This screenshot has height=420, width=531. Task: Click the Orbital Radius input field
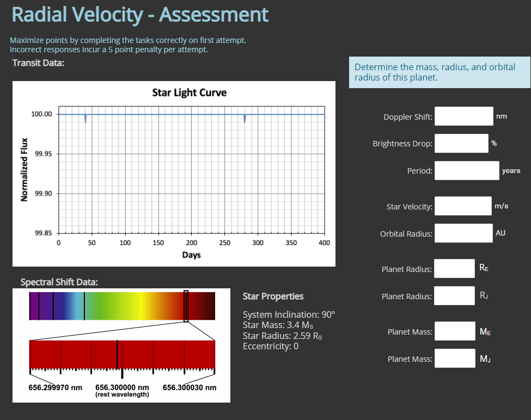[x=463, y=233]
